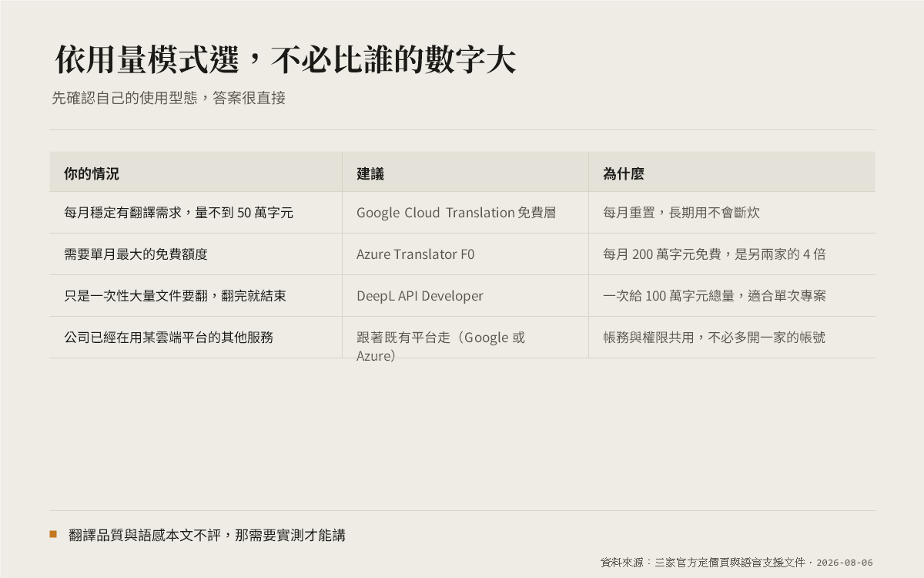Click cell Google Cloud Translation 免費層
Viewport: 924px width, 578px height.
pos(465,213)
